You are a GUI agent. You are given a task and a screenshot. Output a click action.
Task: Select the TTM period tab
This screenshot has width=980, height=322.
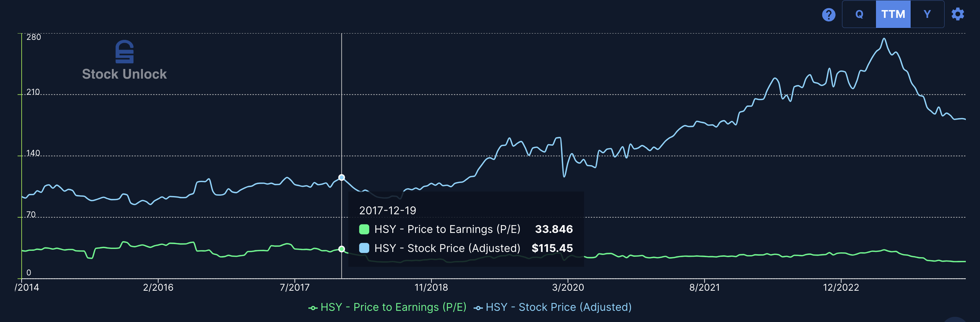893,14
